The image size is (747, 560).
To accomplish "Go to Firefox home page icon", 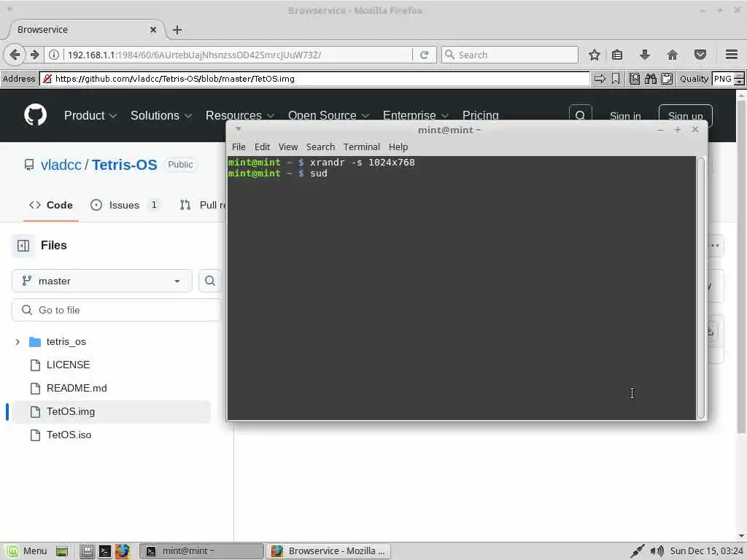I will (x=672, y=55).
